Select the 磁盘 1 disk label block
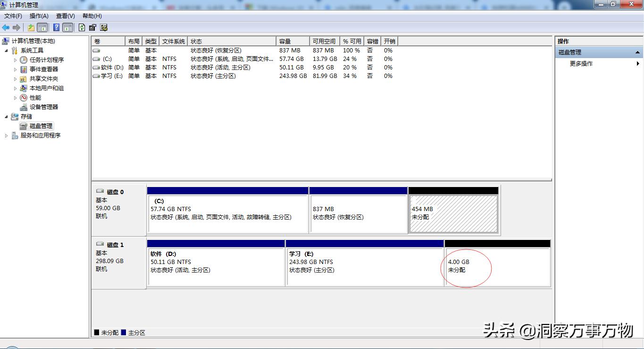Screen dimensions: 644x349 click(119, 263)
